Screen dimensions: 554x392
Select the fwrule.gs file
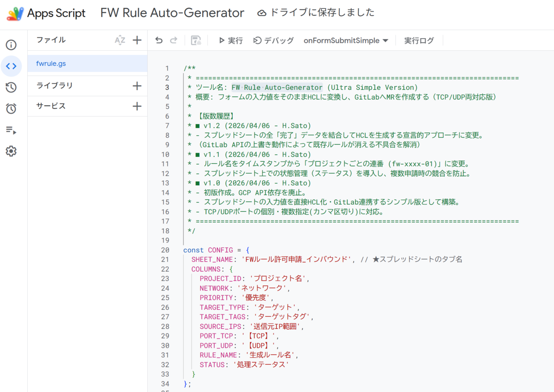click(88, 64)
